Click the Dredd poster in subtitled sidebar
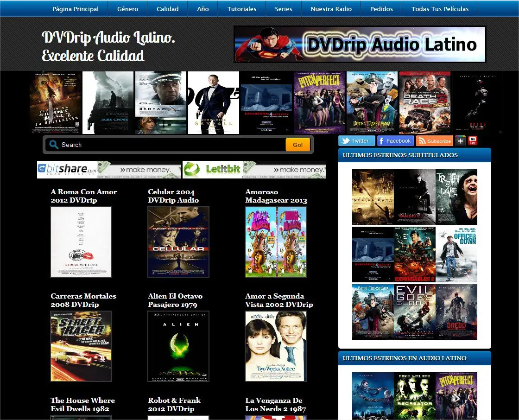Screen dimensions: 519x420 (x=456, y=312)
